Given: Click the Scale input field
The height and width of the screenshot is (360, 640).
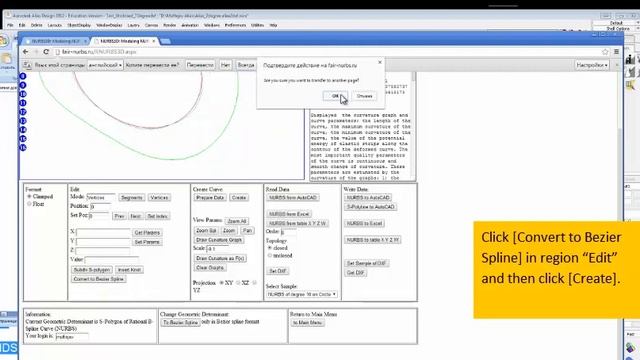Looking at the screenshot, I should [x=217, y=249].
